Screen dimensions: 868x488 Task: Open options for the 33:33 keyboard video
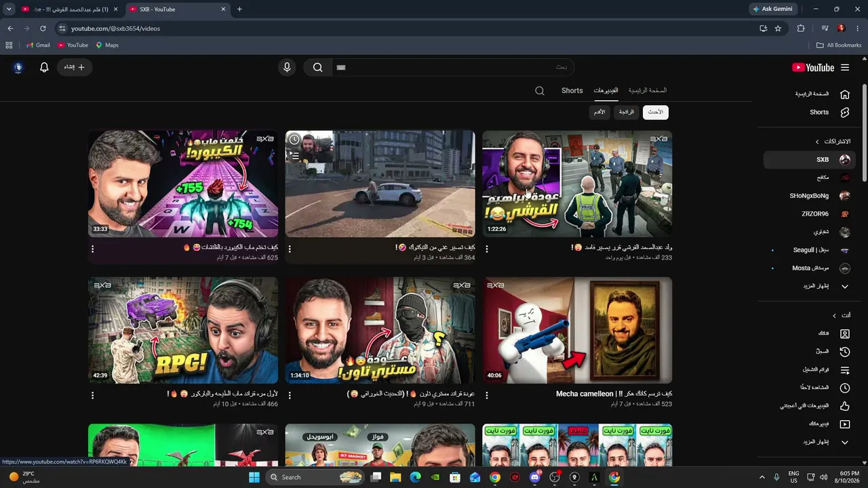92,249
